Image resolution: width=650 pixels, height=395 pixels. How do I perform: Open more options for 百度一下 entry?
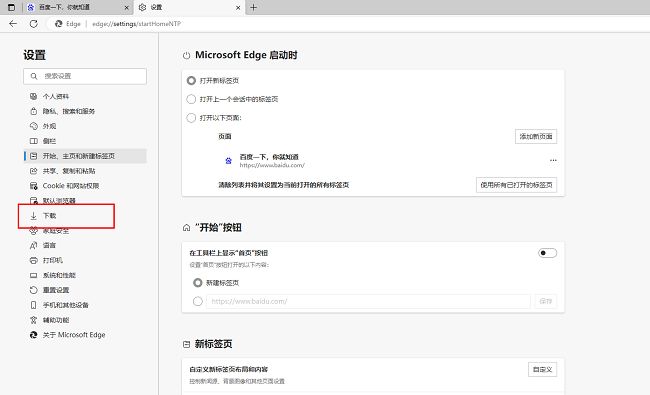[553, 160]
